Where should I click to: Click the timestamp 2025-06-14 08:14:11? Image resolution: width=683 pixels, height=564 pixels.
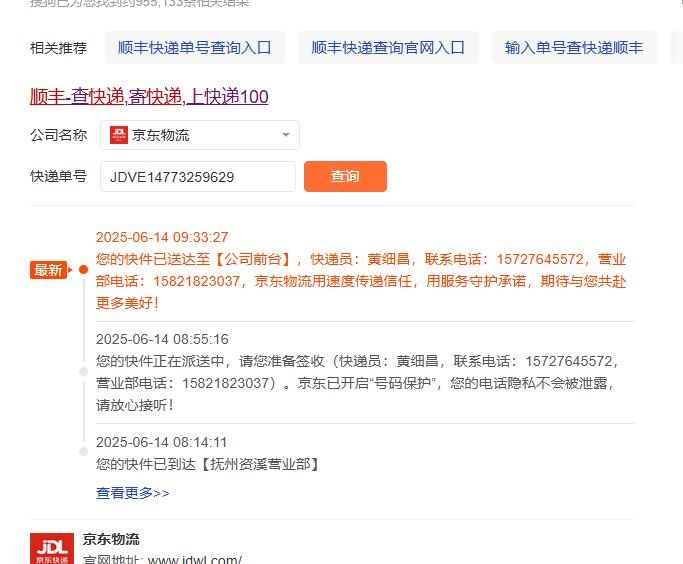coord(162,442)
